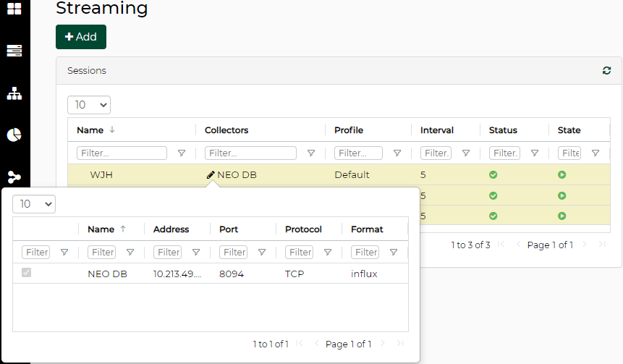This screenshot has height=364, width=623.
Task: Open the dashboard grid icon in sidebar
Action: click(14, 9)
